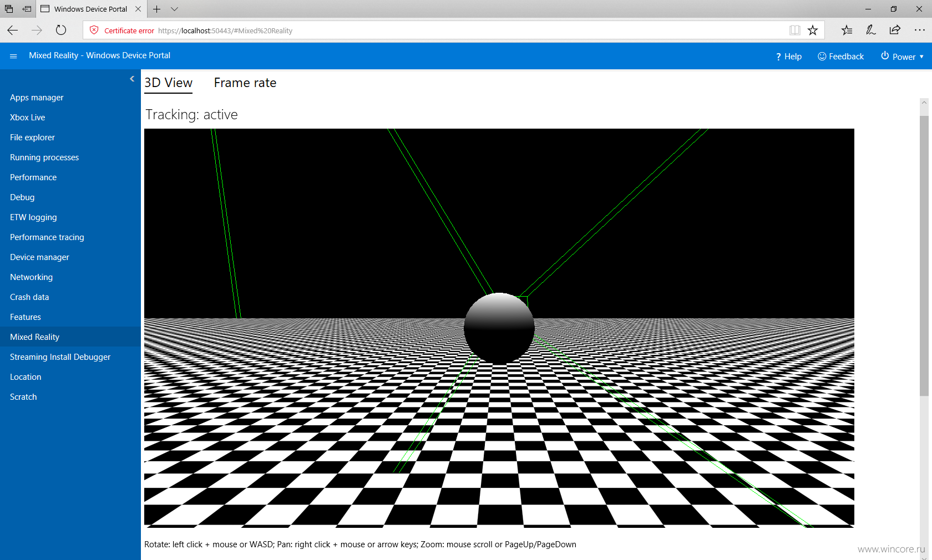The width and height of the screenshot is (932, 560).
Task: Go to Running processes
Action: (44, 157)
